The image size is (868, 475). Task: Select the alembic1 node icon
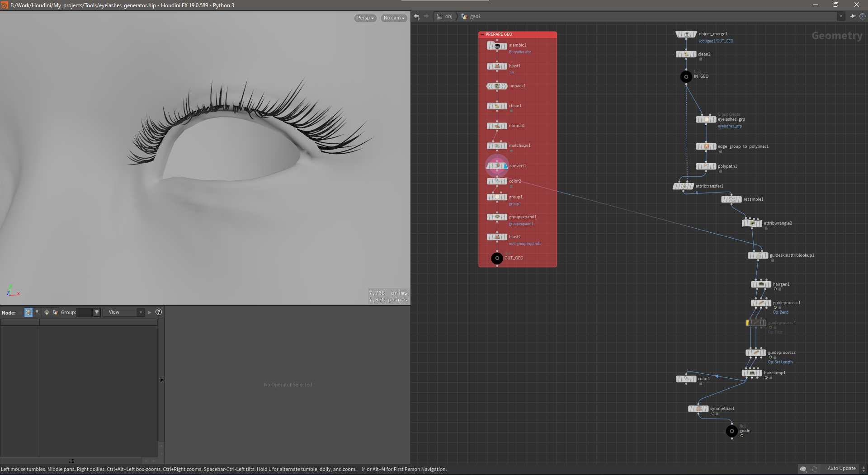click(497, 46)
